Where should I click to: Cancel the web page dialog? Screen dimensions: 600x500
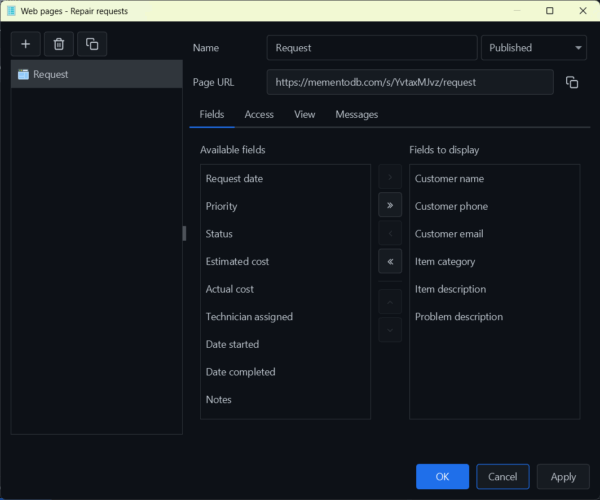click(503, 477)
